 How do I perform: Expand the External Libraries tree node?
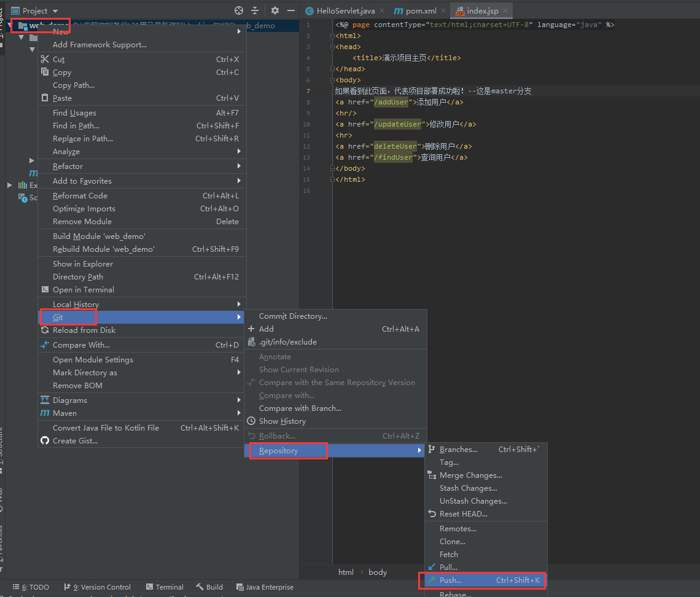10,185
